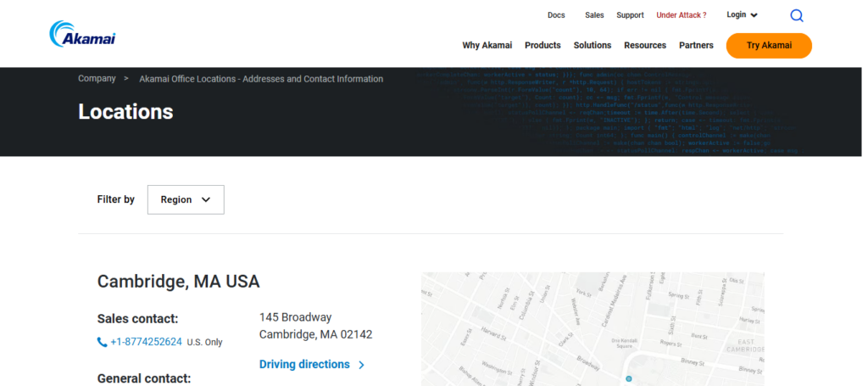Click the phone icon beside sales number
Viewport: 868px width, 386px height.
click(x=102, y=342)
